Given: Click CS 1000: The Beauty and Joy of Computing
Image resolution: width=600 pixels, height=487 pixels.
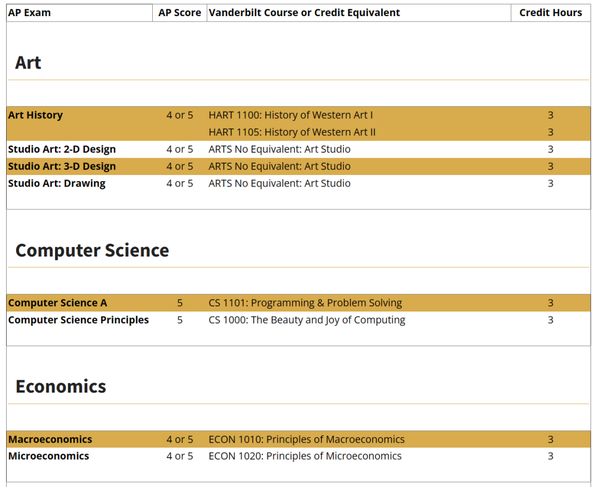Looking at the screenshot, I should pyautogui.click(x=307, y=320).
